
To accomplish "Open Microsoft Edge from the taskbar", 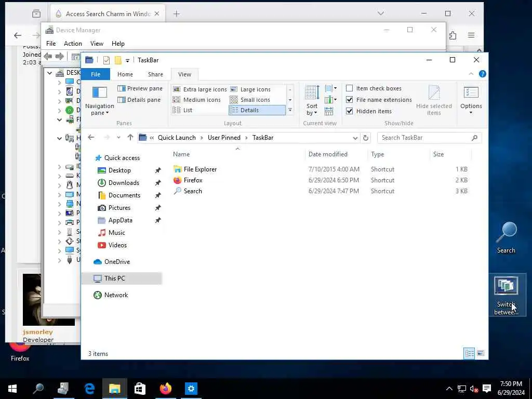I will coord(89,389).
